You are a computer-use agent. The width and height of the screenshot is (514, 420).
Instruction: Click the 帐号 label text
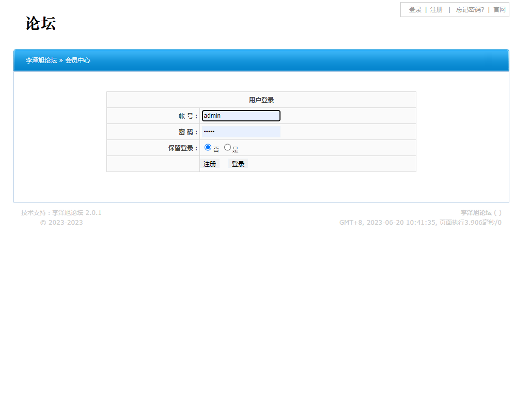pos(188,116)
